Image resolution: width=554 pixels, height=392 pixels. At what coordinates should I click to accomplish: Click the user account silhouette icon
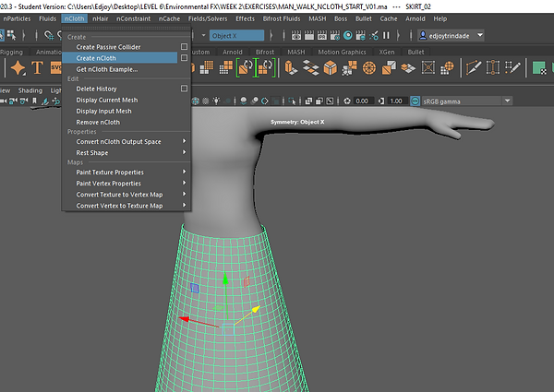(x=423, y=35)
